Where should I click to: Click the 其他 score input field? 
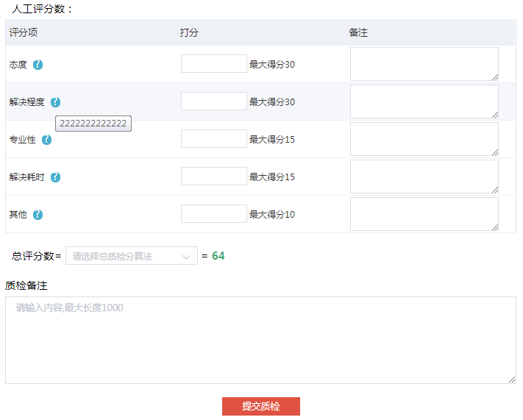tap(213, 214)
